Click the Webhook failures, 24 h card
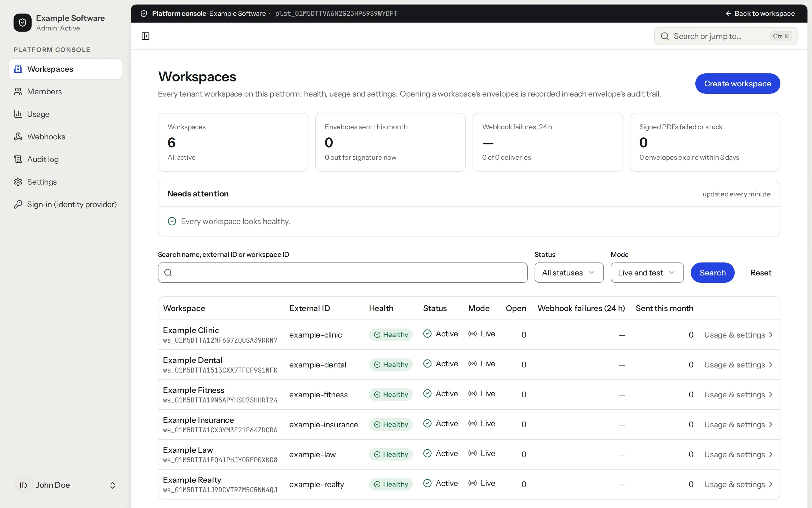The image size is (812, 508). click(548, 142)
